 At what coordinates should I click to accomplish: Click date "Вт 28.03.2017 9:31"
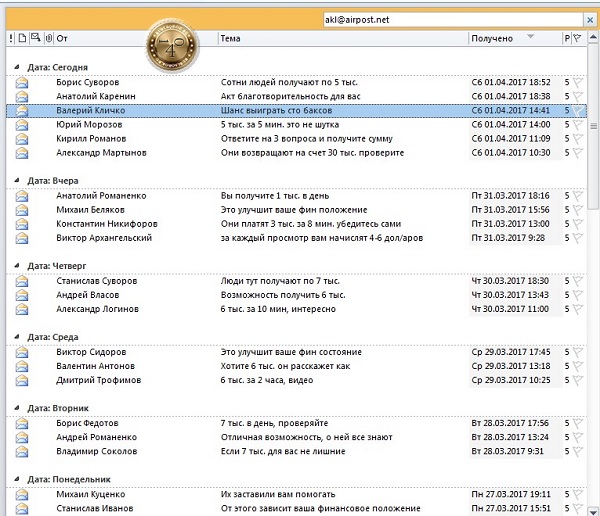(x=507, y=452)
